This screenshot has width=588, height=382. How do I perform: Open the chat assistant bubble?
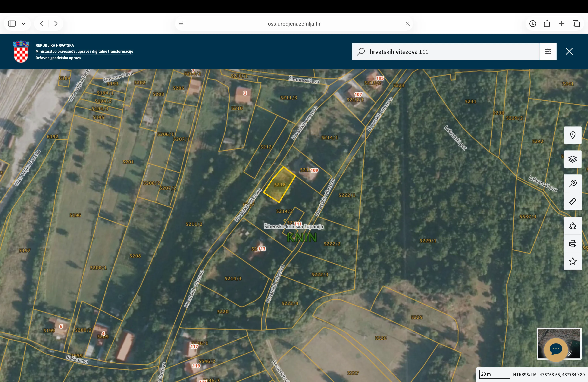point(556,349)
